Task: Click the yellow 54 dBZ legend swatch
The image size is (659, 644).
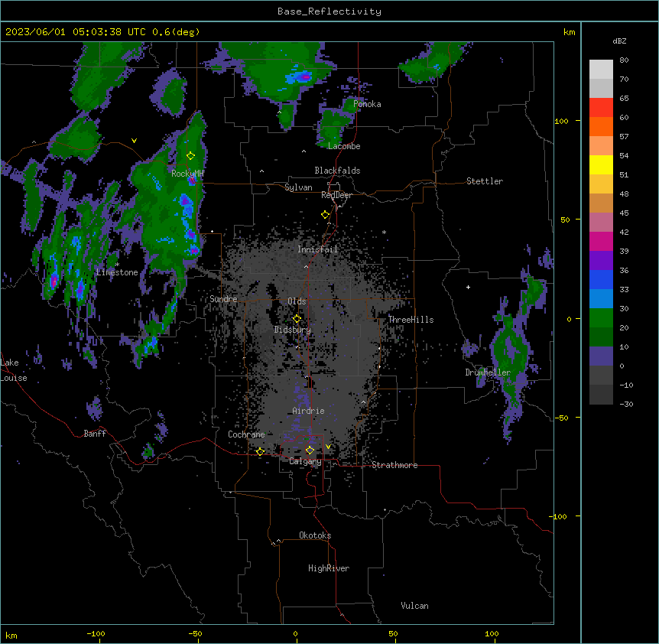Action: pos(601,164)
